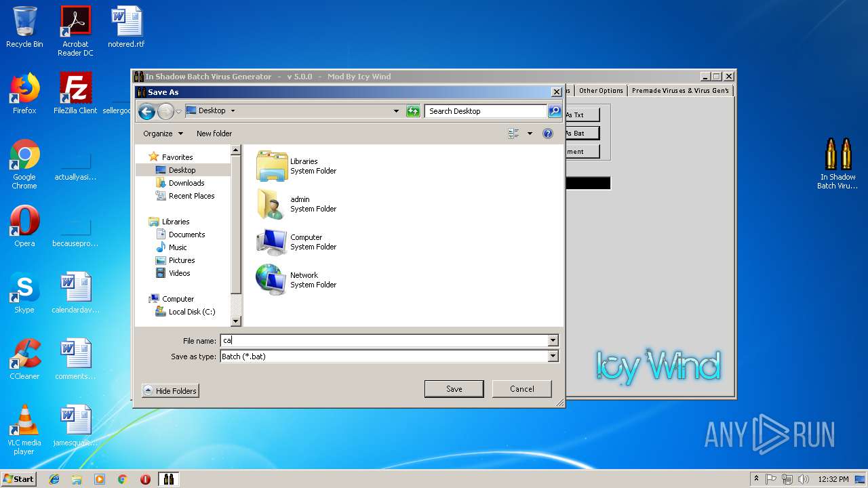Select Desktop in Favorites tree

click(x=182, y=170)
